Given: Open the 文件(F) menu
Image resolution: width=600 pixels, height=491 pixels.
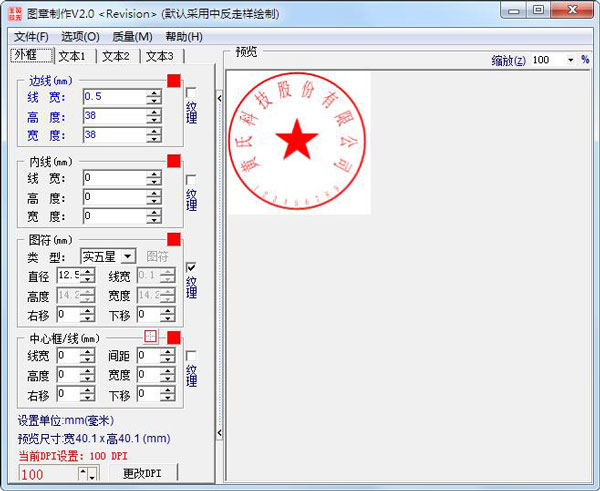Looking at the screenshot, I should coord(31,36).
